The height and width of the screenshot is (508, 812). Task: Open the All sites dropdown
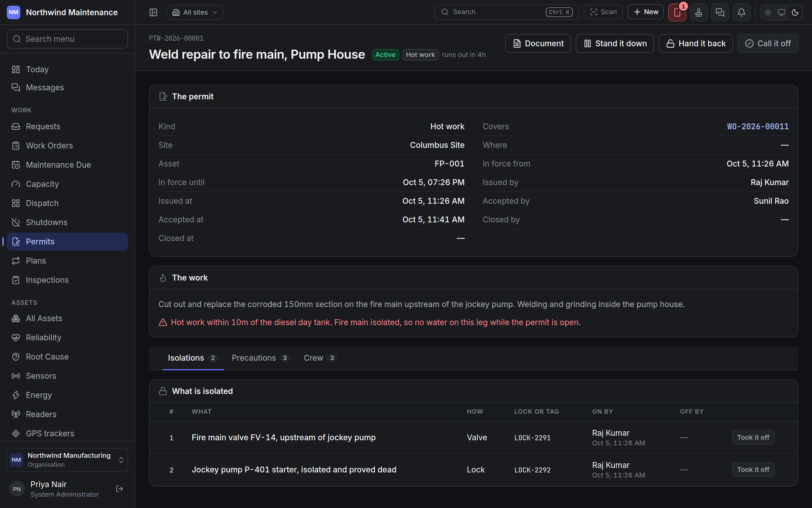pyautogui.click(x=195, y=12)
